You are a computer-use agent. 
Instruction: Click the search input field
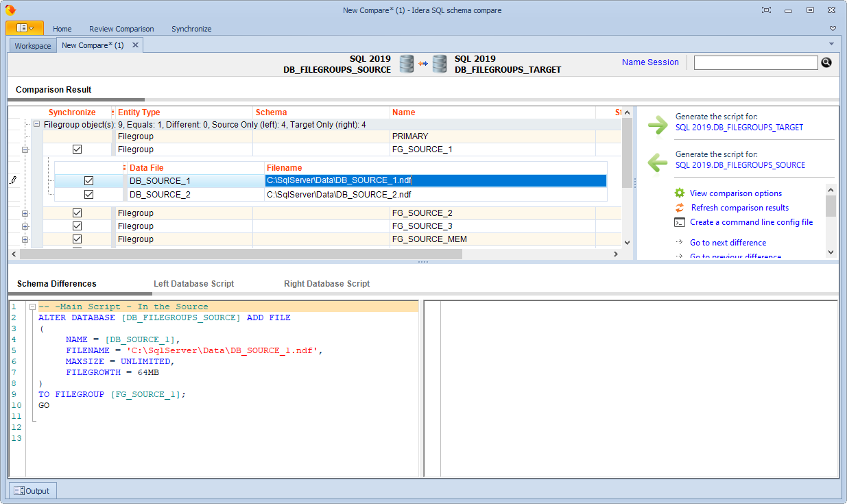point(755,63)
